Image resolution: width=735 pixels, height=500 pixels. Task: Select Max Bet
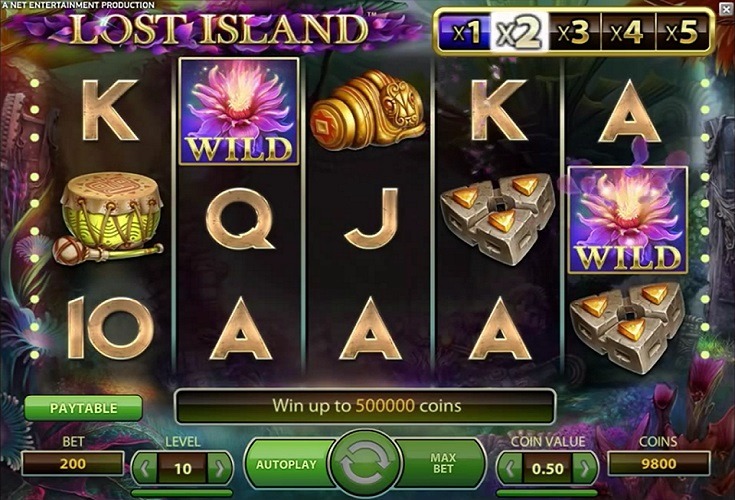443,463
